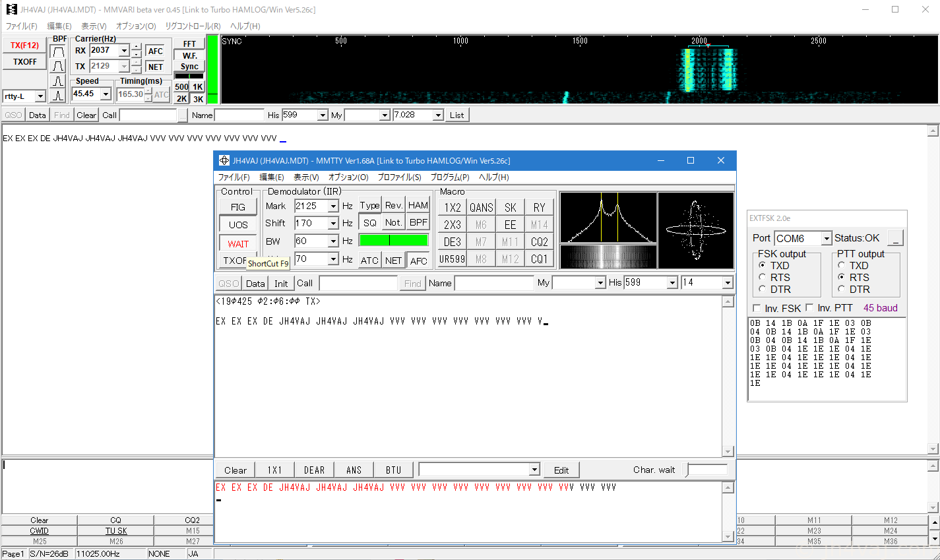
Task: Open オプション(O) menu in MMVARI
Action: click(x=136, y=26)
